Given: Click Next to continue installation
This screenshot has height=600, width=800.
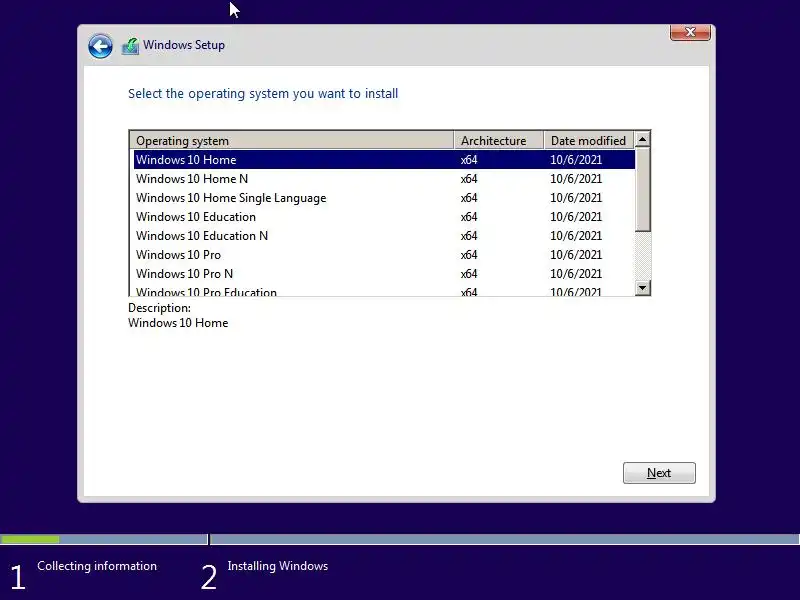Looking at the screenshot, I should coord(659,473).
